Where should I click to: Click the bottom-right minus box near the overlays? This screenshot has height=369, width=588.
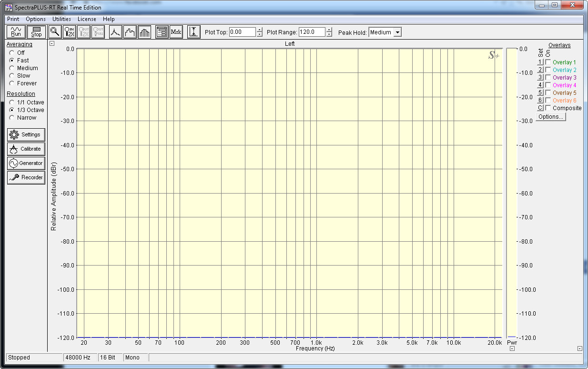(x=579, y=348)
